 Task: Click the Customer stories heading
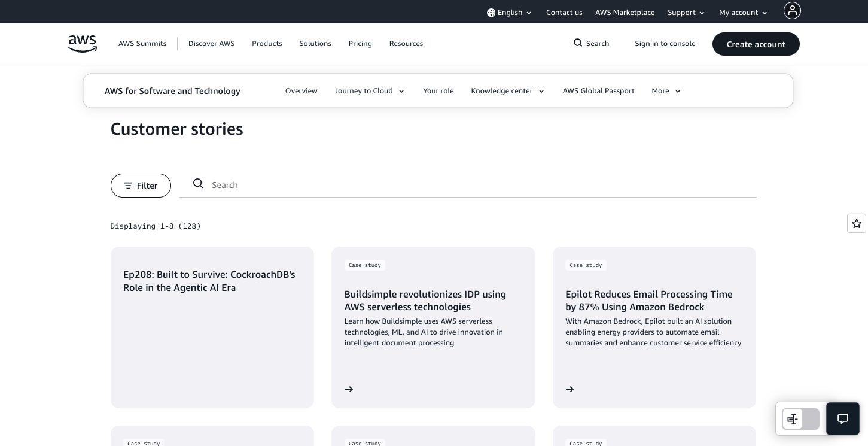click(x=177, y=129)
